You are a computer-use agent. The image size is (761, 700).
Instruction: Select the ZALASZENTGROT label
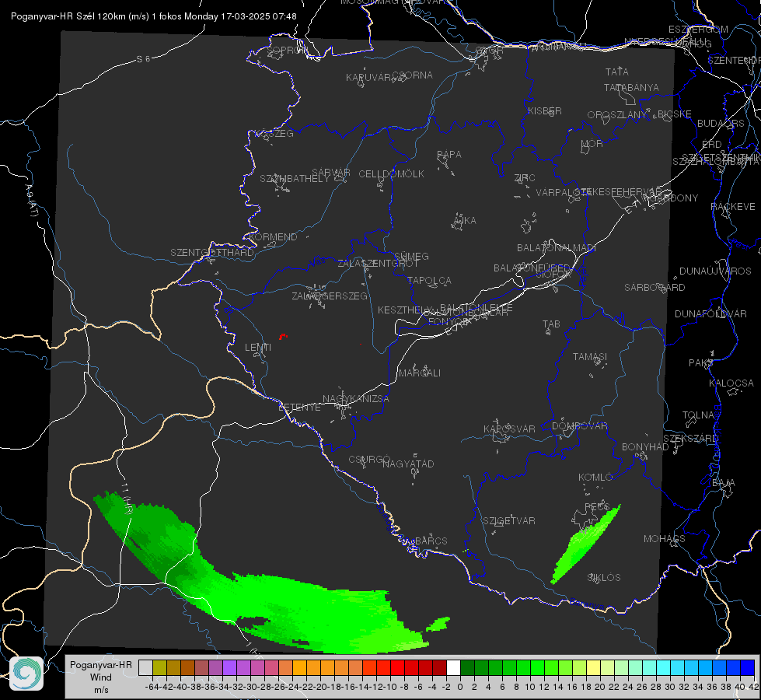(378, 264)
